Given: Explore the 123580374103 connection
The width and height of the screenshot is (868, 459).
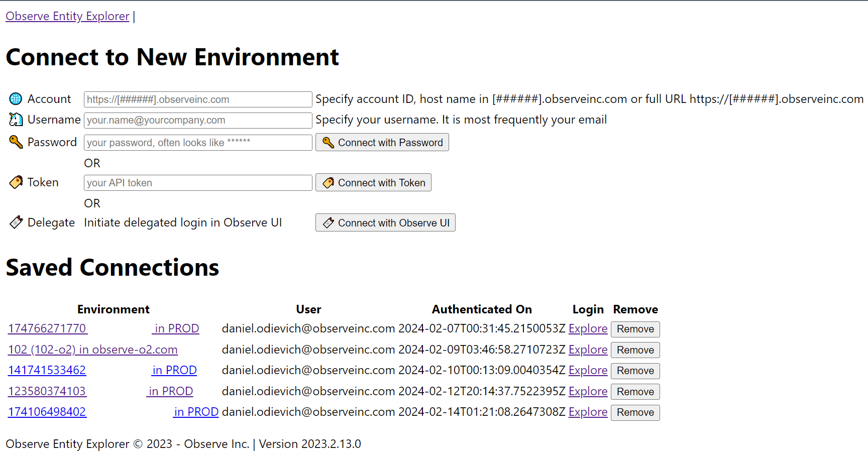Looking at the screenshot, I should click(588, 391).
